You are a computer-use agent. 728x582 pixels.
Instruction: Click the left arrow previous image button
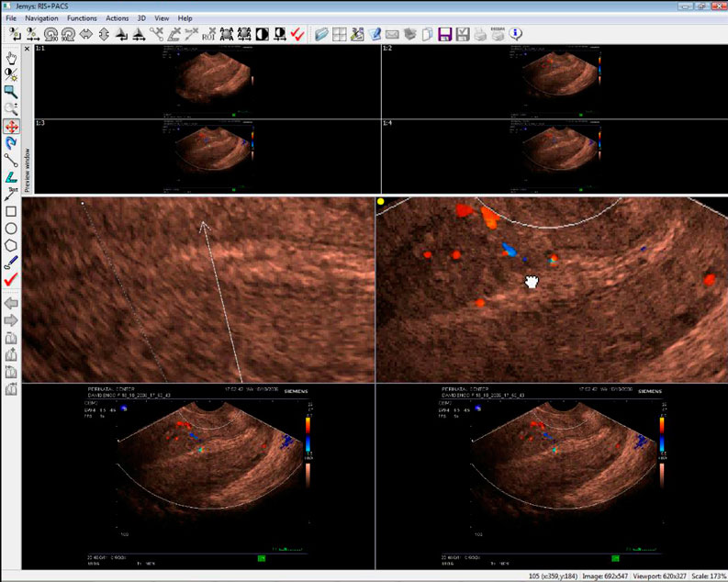(x=11, y=303)
